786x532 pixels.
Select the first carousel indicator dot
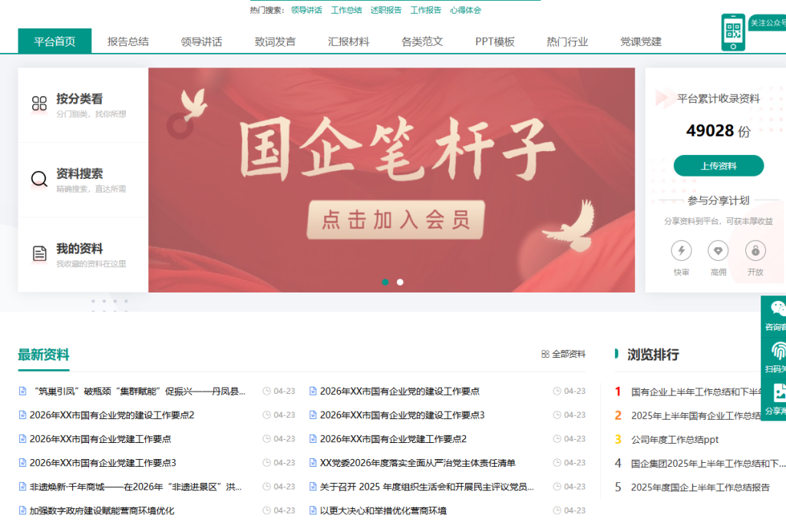(385, 282)
